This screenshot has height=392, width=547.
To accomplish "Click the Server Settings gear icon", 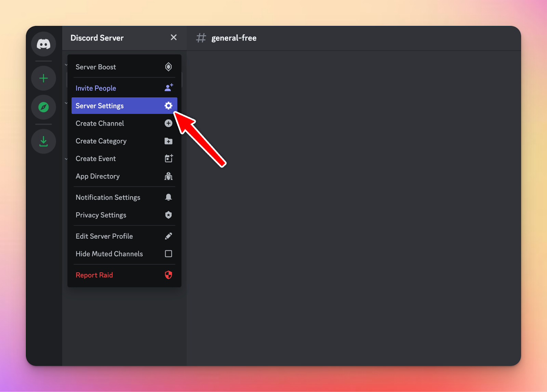I will click(x=168, y=106).
